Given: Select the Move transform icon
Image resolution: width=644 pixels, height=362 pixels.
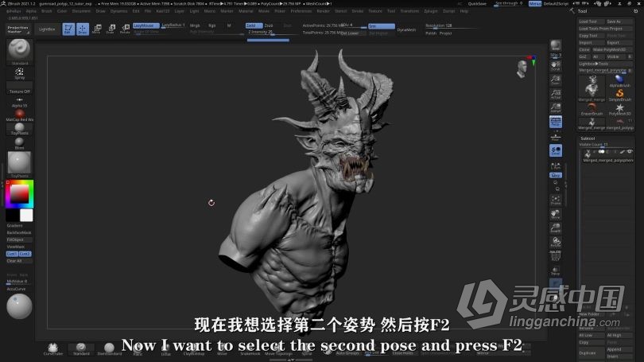Looking at the screenshot, I should pos(96,29).
